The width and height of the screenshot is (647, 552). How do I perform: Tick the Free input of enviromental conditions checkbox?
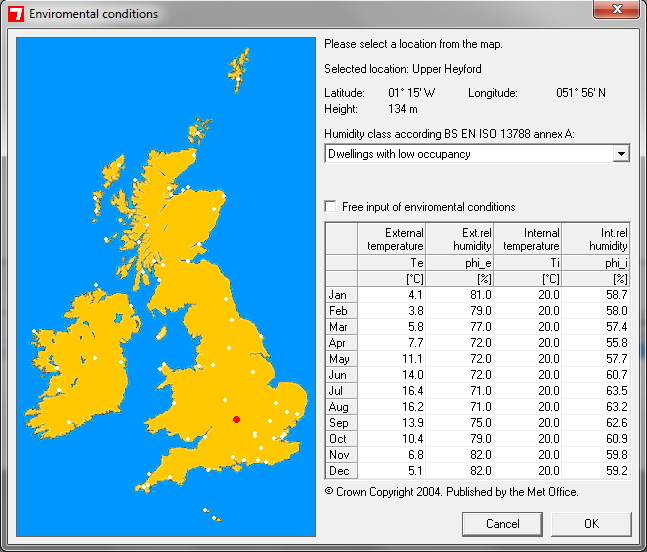(x=331, y=206)
